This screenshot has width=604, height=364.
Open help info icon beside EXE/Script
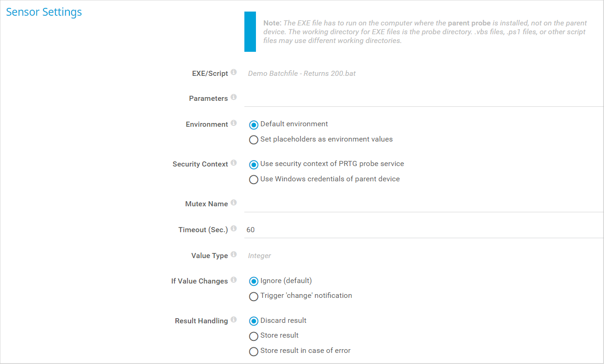(x=234, y=72)
